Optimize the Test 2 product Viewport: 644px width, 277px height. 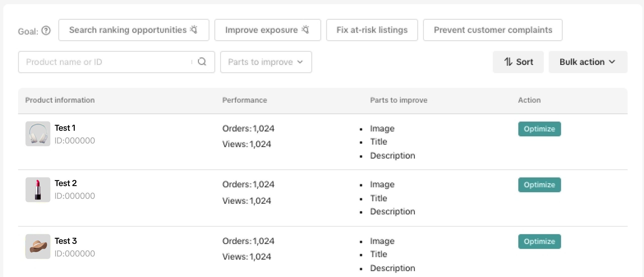click(539, 185)
